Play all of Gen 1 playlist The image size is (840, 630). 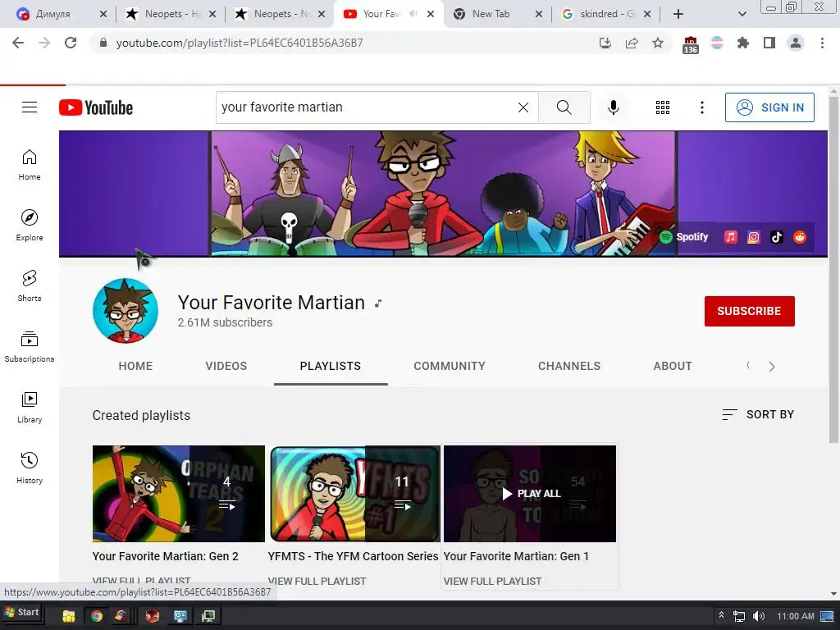point(530,493)
